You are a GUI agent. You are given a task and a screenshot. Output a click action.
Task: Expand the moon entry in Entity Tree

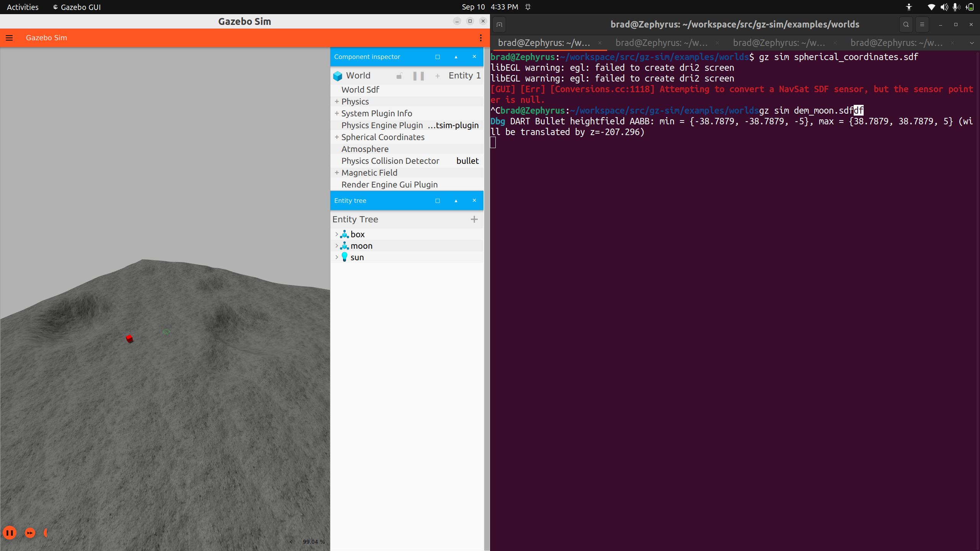(336, 246)
